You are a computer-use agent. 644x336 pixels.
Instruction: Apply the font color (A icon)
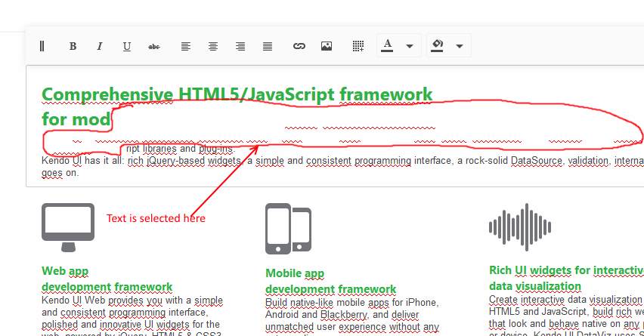[387, 45]
